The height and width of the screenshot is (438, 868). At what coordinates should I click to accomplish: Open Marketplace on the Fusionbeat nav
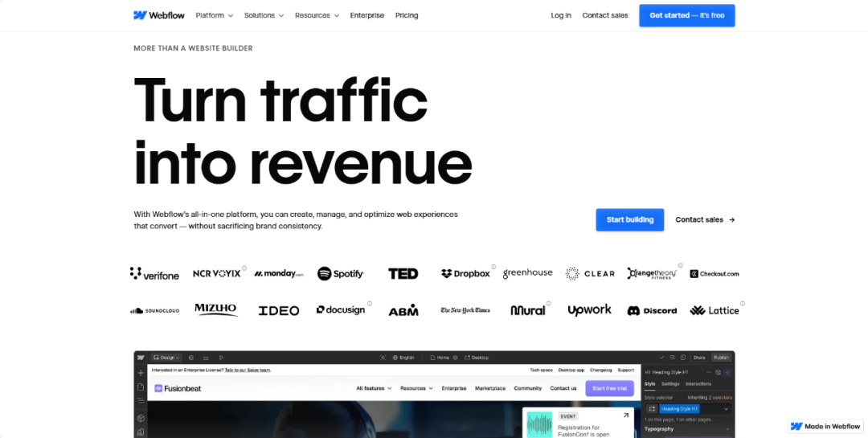490,388
